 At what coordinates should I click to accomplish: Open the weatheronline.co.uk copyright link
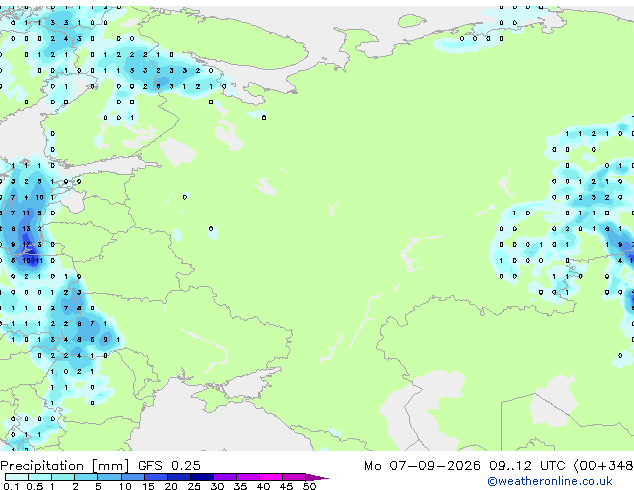(x=550, y=481)
